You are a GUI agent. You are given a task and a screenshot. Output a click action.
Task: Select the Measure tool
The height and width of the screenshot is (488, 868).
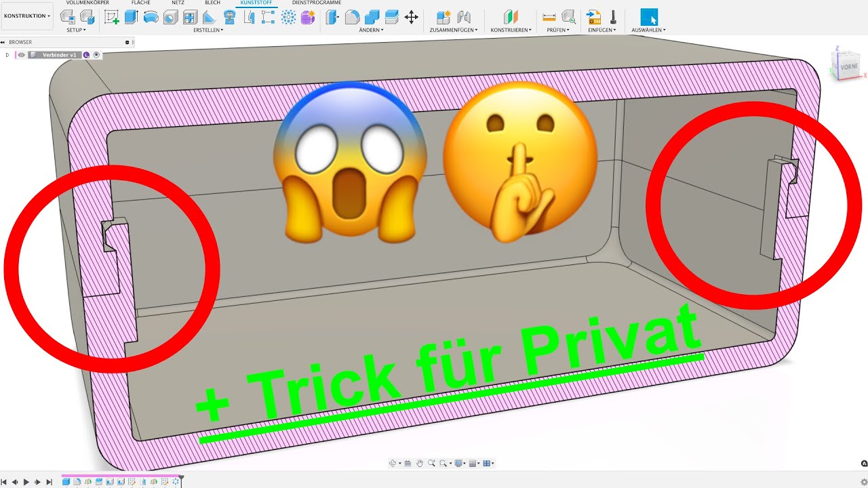click(549, 18)
